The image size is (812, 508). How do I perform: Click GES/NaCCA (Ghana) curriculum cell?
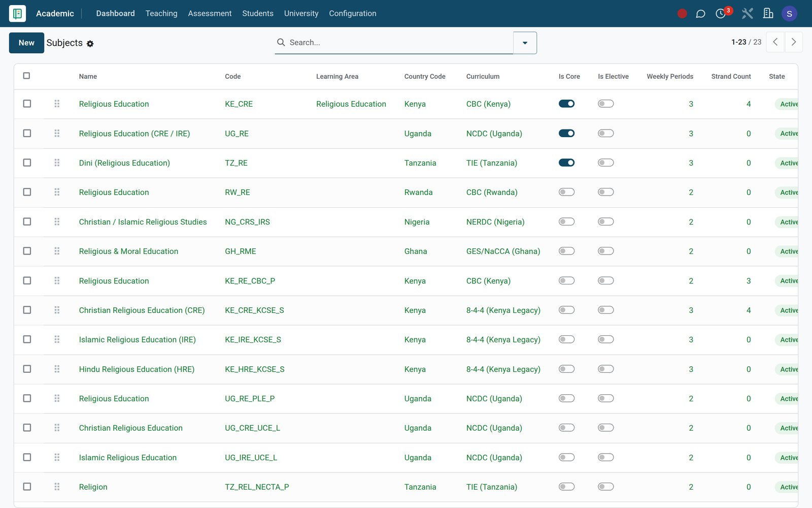503,251
